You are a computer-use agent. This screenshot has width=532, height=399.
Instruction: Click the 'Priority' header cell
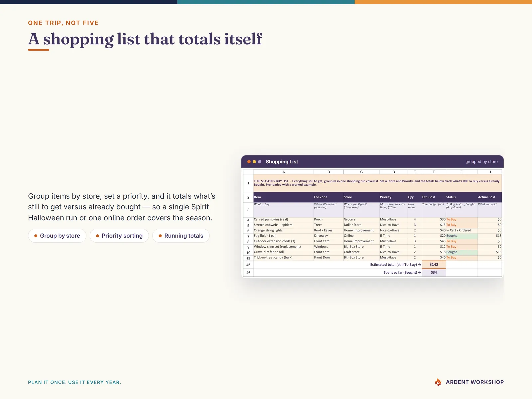pos(394,197)
